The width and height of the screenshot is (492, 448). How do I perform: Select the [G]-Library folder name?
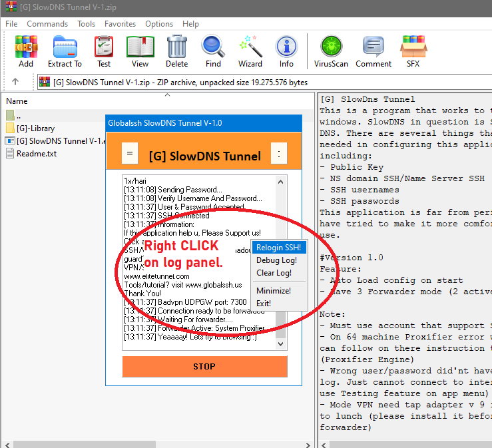coord(36,128)
